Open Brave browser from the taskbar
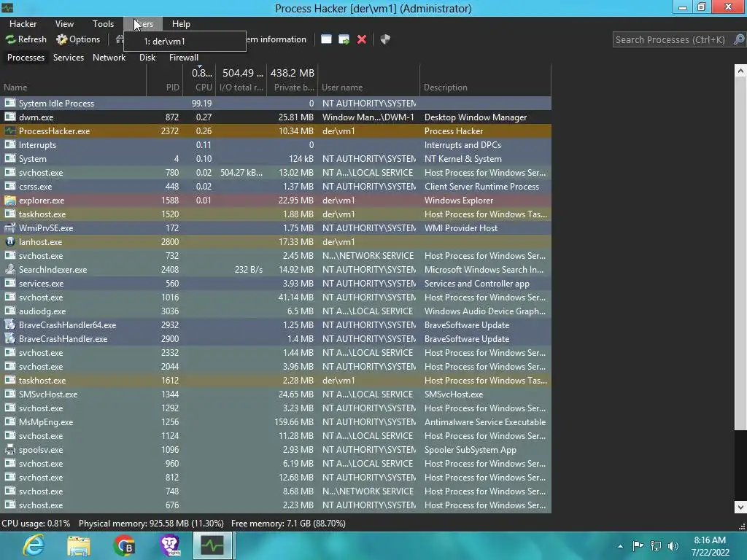This screenshot has height=560, width=747. point(169,545)
